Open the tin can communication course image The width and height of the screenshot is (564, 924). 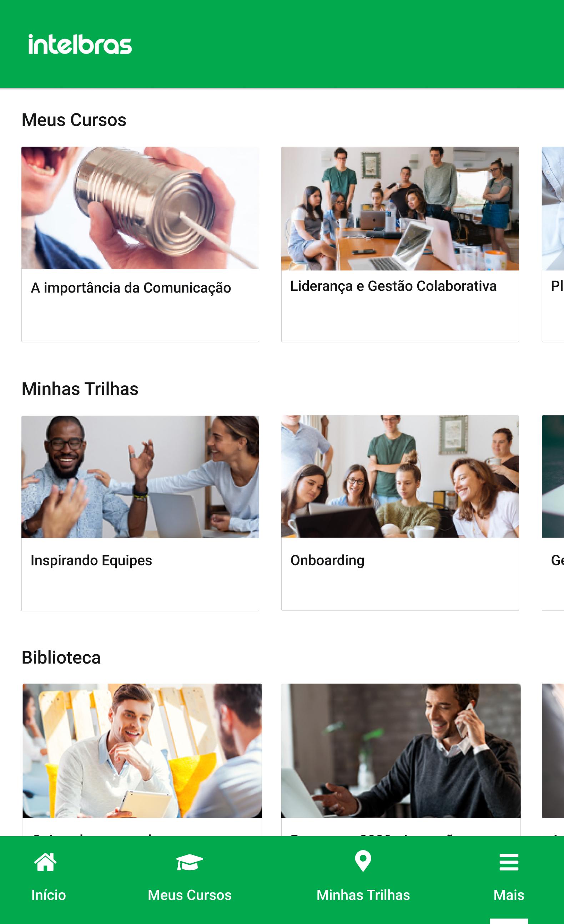pyautogui.click(x=140, y=208)
